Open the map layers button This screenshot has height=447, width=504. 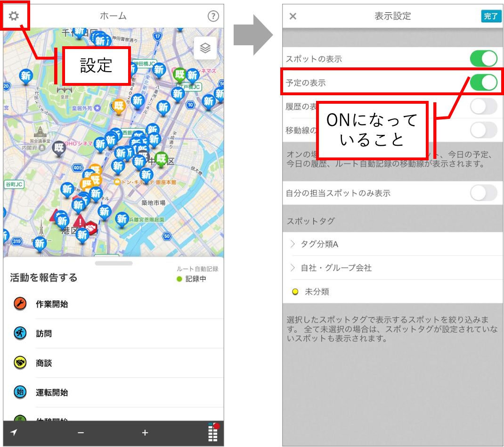pos(205,48)
